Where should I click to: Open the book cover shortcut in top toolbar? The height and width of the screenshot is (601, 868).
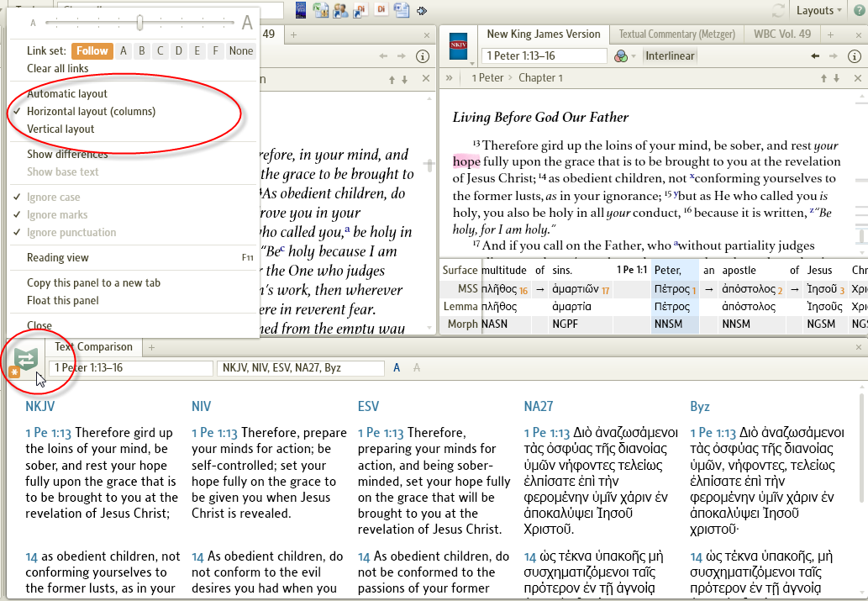pyautogui.click(x=301, y=10)
